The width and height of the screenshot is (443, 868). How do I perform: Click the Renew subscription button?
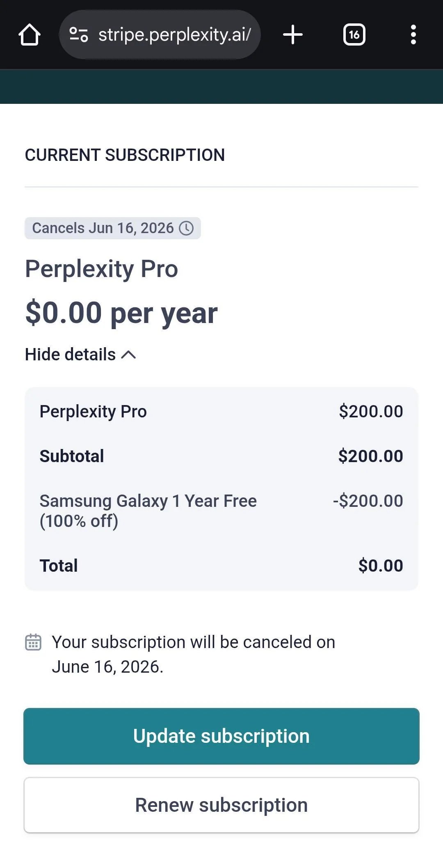221,805
